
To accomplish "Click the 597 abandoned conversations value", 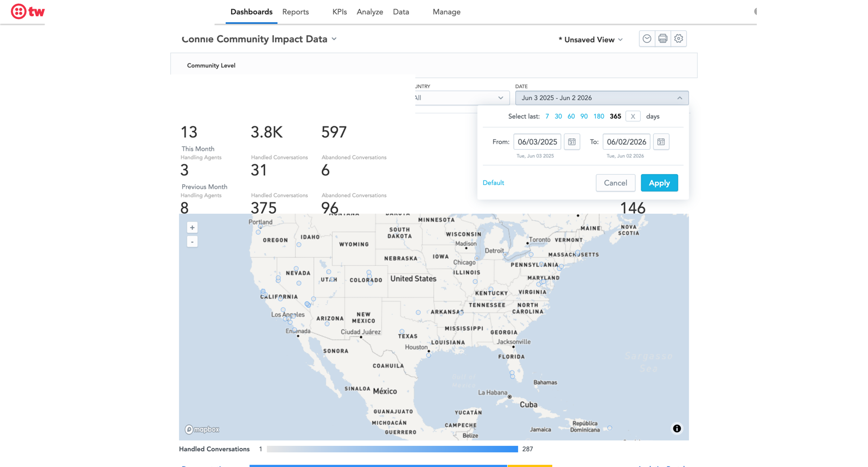I will click(x=334, y=132).
